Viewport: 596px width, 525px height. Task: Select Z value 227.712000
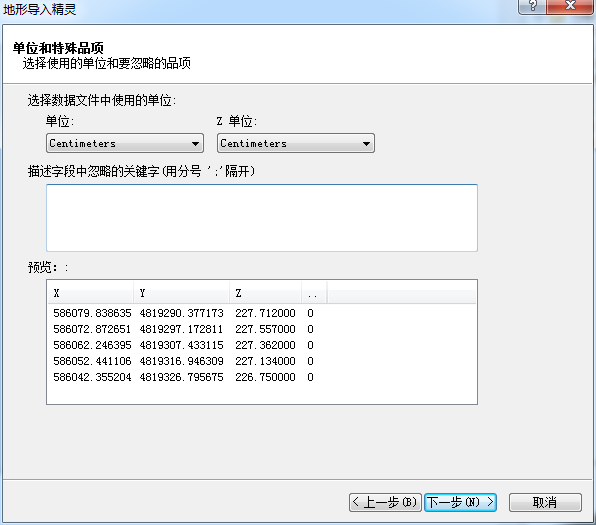click(265, 313)
